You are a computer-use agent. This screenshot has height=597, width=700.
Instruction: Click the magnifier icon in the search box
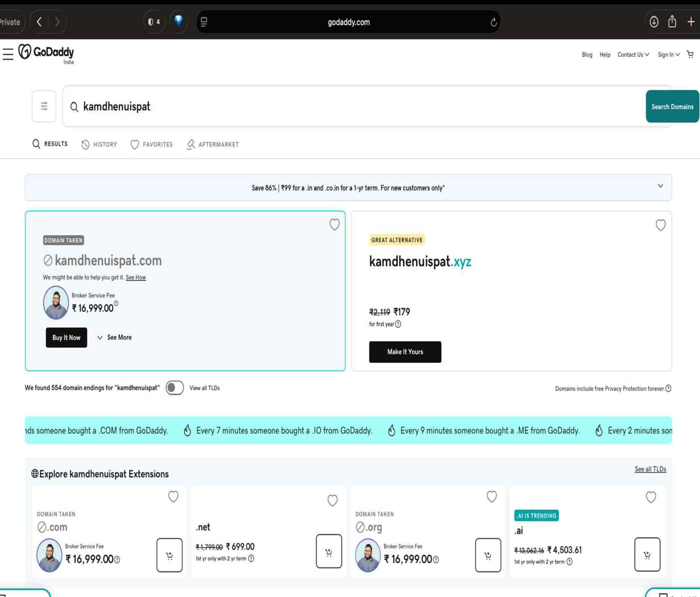click(74, 107)
